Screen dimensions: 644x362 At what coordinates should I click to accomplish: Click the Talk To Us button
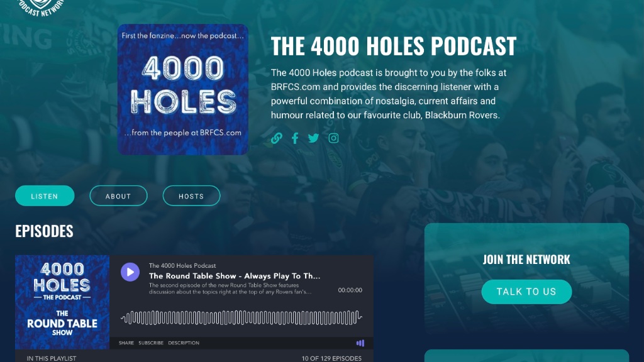pos(526,292)
